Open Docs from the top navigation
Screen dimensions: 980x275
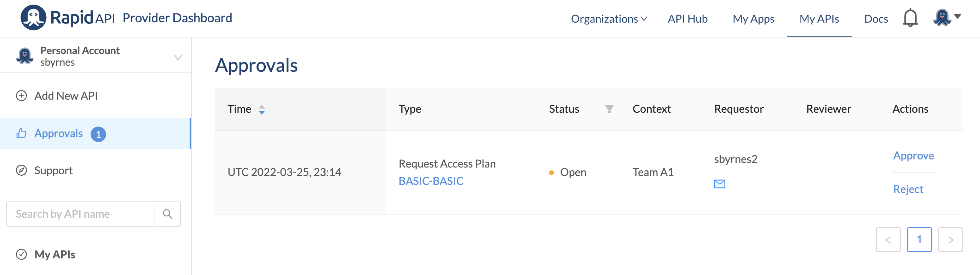(x=876, y=19)
